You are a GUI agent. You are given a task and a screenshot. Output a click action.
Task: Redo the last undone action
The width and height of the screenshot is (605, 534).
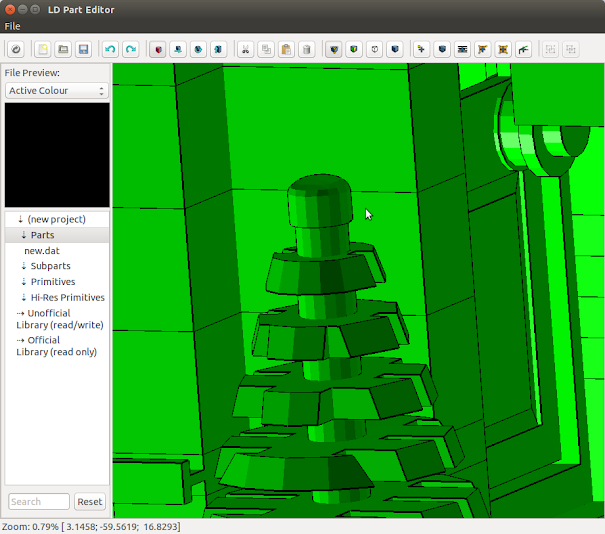131,49
